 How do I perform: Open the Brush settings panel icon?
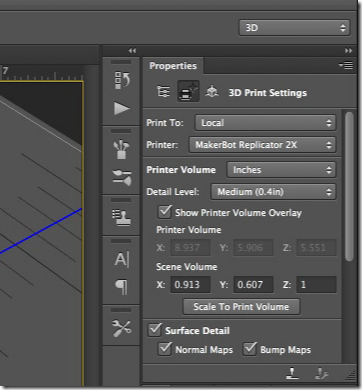[x=122, y=177]
